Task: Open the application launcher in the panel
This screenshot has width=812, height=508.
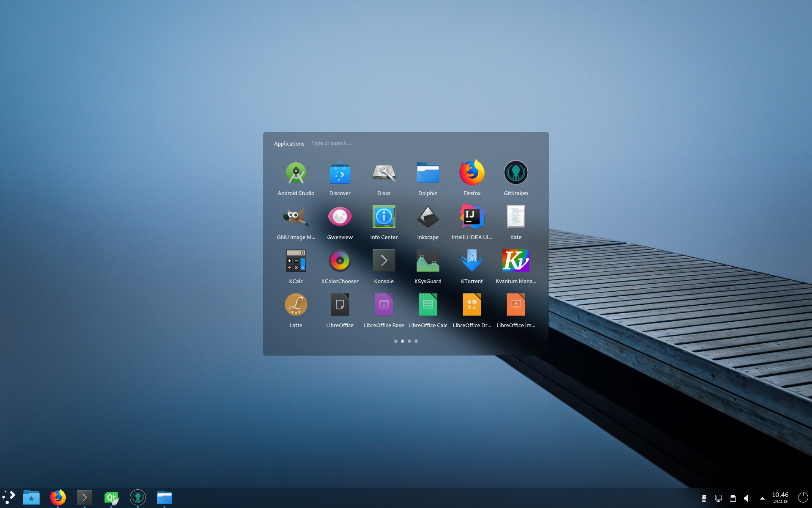Action: (9, 497)
